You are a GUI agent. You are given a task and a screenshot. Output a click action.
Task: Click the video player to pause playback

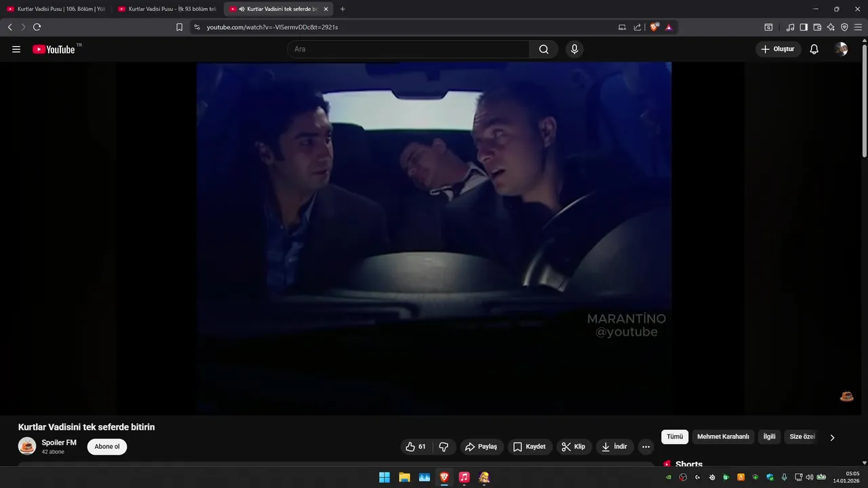coord(434,238)
